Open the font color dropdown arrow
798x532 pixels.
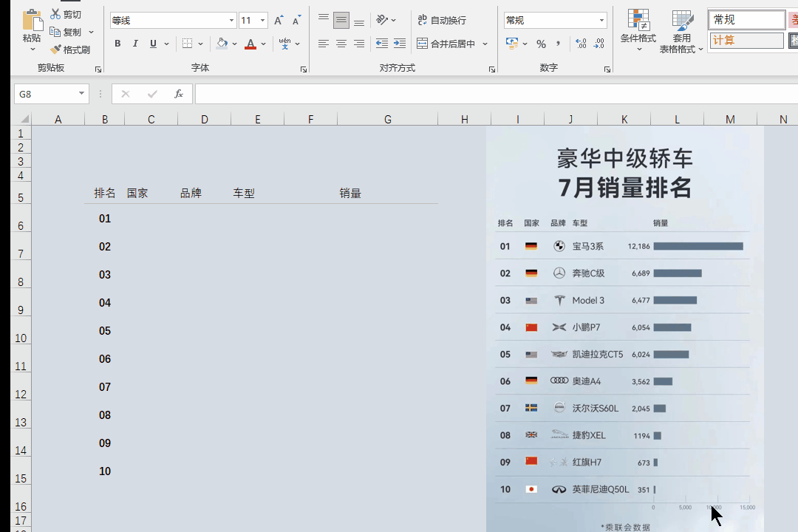[x=264, y=44]
